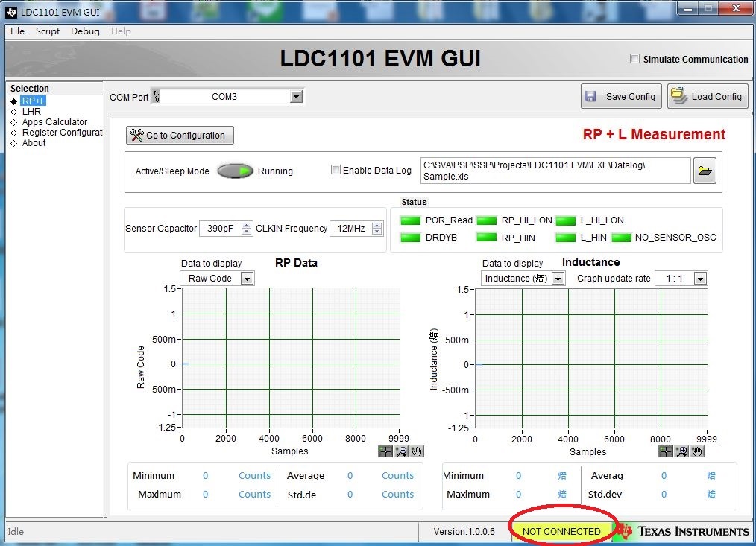Step the Sensor Capacitor value spinner

pos(246,229)
